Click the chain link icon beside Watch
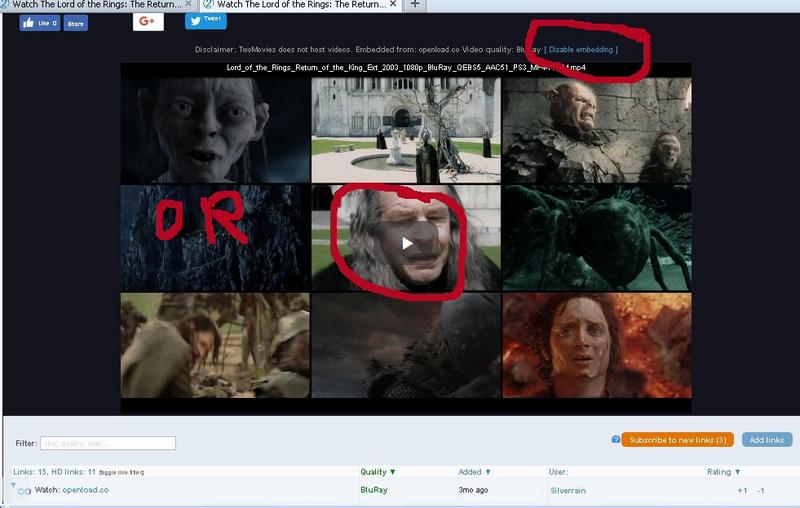Screen dimensions: 800x508 [24, 491]
